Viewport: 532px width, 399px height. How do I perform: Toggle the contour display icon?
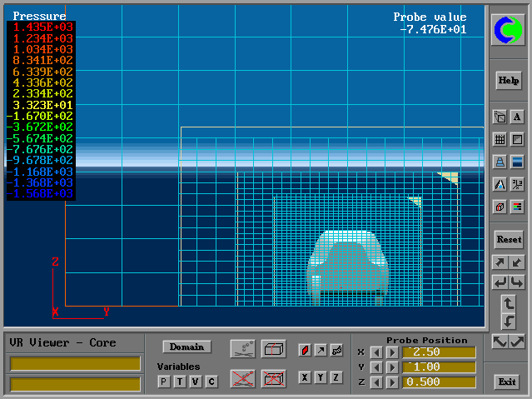[305, 350]
